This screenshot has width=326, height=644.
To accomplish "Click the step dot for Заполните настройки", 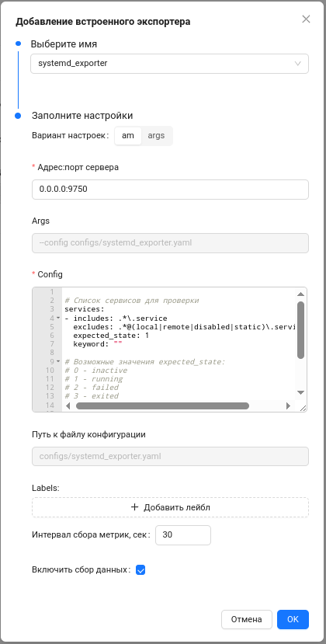I will click(18, 116).
